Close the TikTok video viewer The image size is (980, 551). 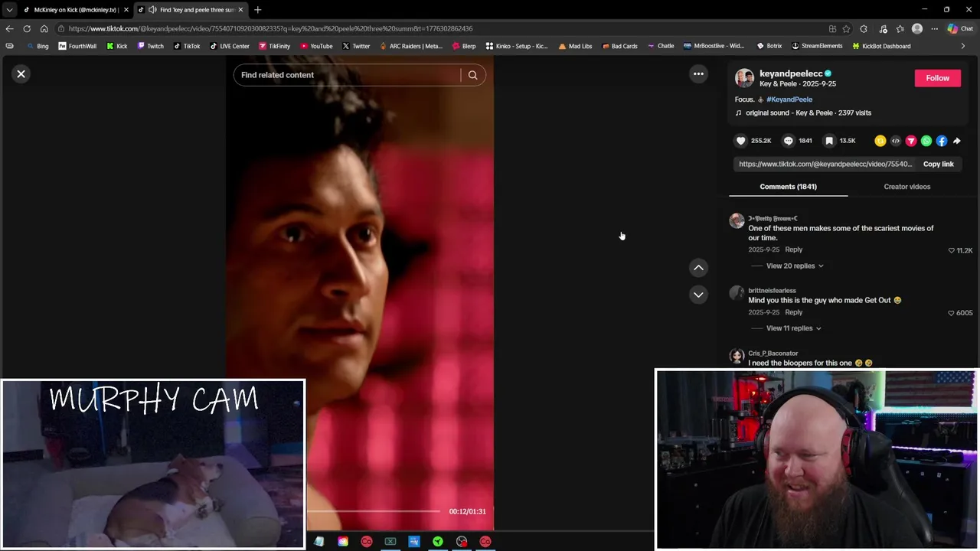click(21, 74)
